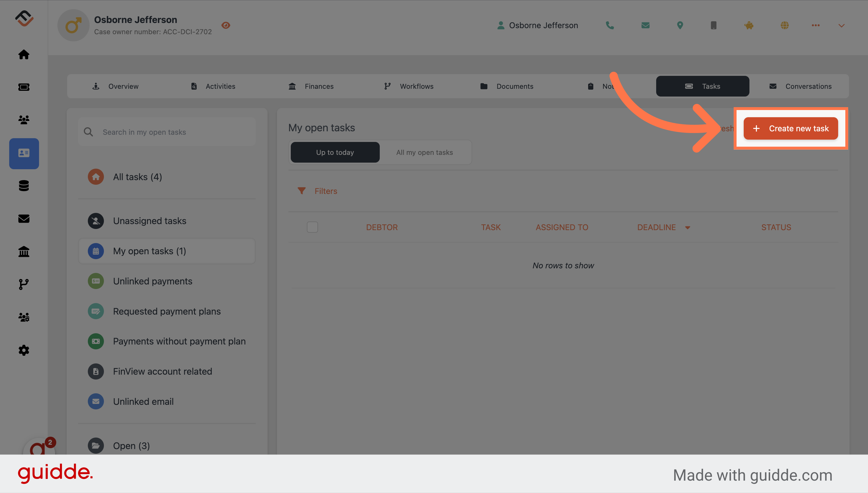Open the contacts/people panel icon
Image resolution: width=868 pixels, height=493 pixels.
click(24, 119)
